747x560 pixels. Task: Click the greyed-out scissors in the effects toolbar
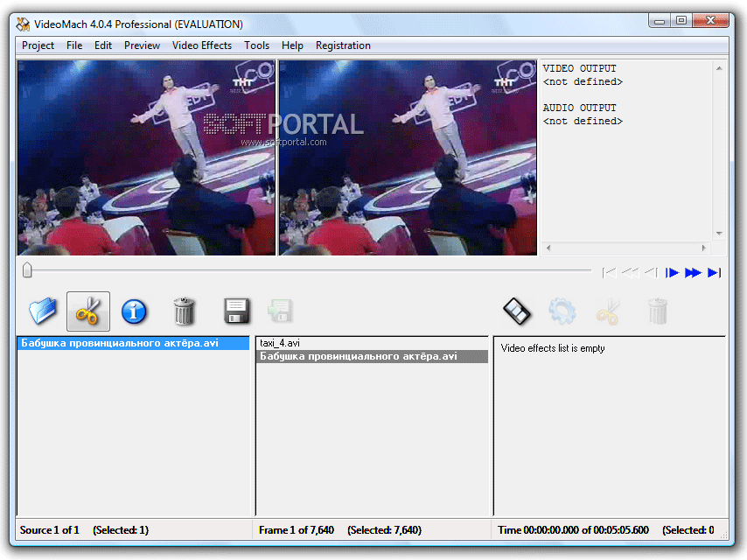[x=609, y=311]
